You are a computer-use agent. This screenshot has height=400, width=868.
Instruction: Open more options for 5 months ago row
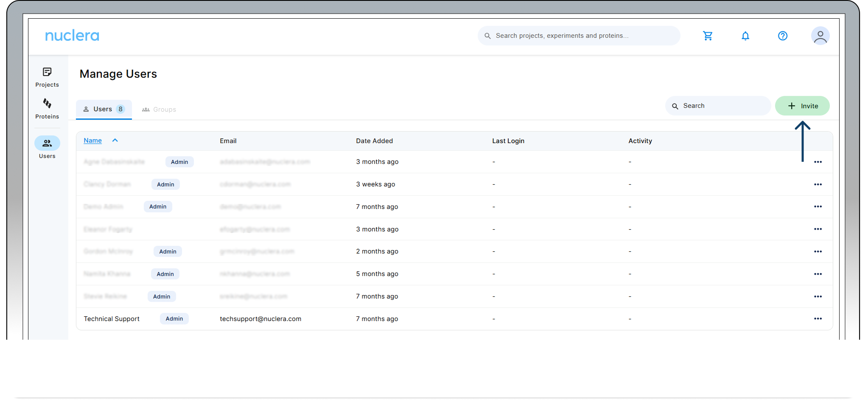click(x=818, y=274)
